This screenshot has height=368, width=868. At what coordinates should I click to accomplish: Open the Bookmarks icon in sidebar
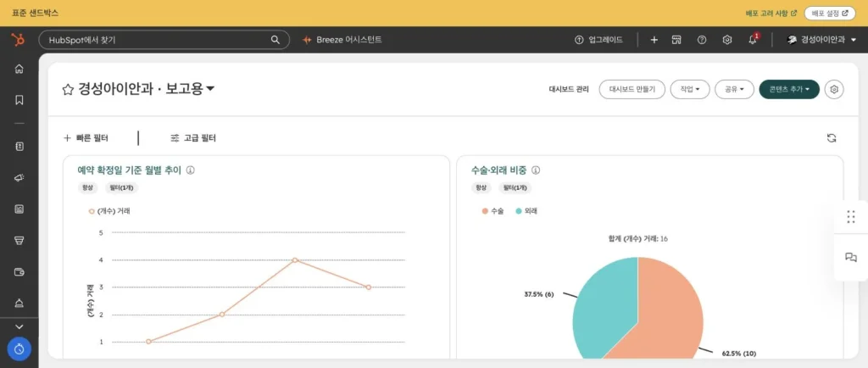click(x=19, y=100)
